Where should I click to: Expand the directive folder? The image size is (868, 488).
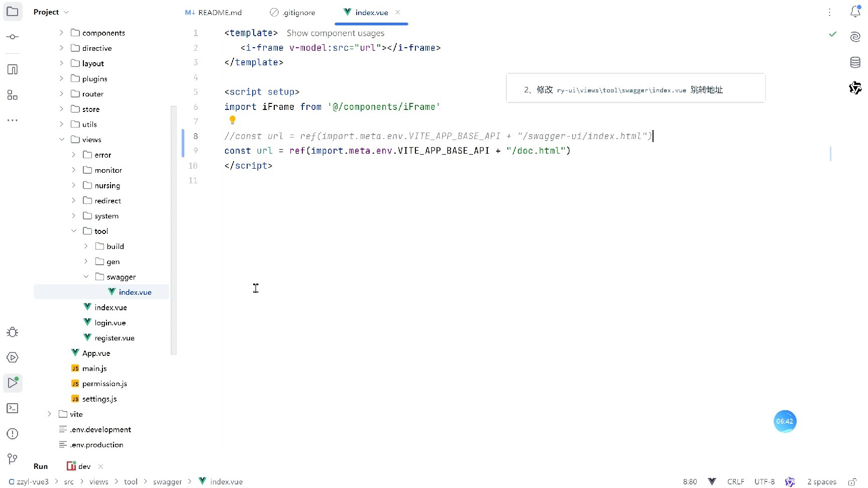coord(61,48)
